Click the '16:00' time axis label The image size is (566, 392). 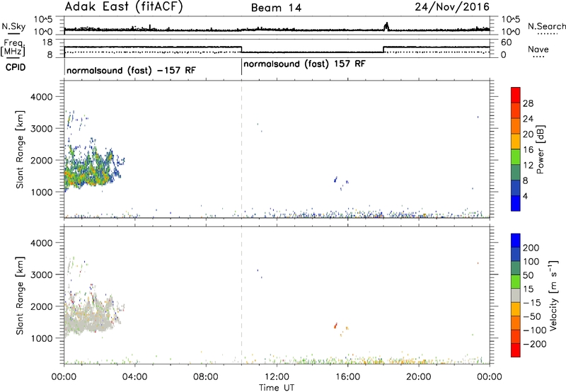[x=347, y=377]
